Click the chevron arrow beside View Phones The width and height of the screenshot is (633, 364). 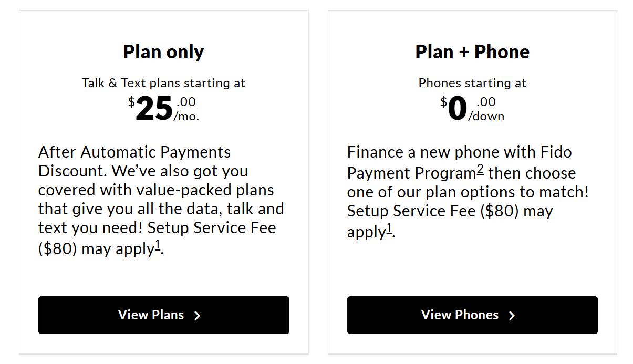(x=512, y=316)
